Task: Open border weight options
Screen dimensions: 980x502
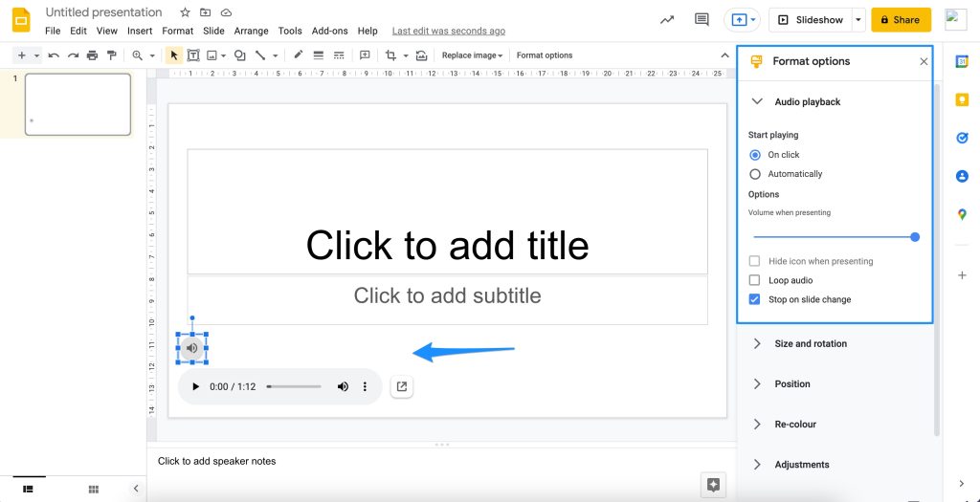Action: pyautogui.click(x=319, y=55)
